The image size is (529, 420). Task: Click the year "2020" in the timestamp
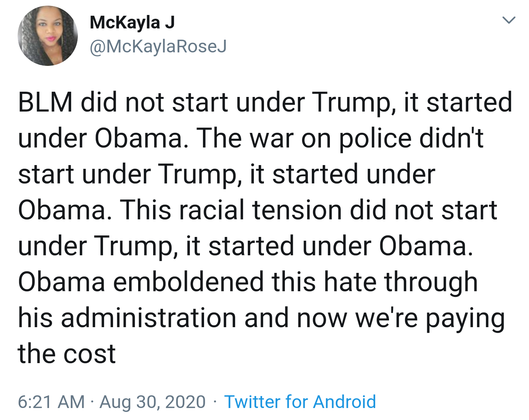tap(185, 402)
